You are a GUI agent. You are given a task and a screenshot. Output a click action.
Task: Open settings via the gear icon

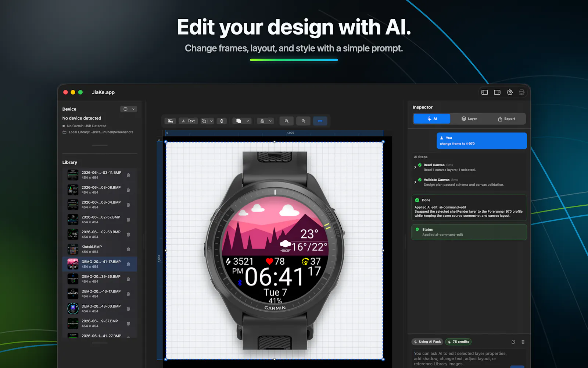point(510,92)
